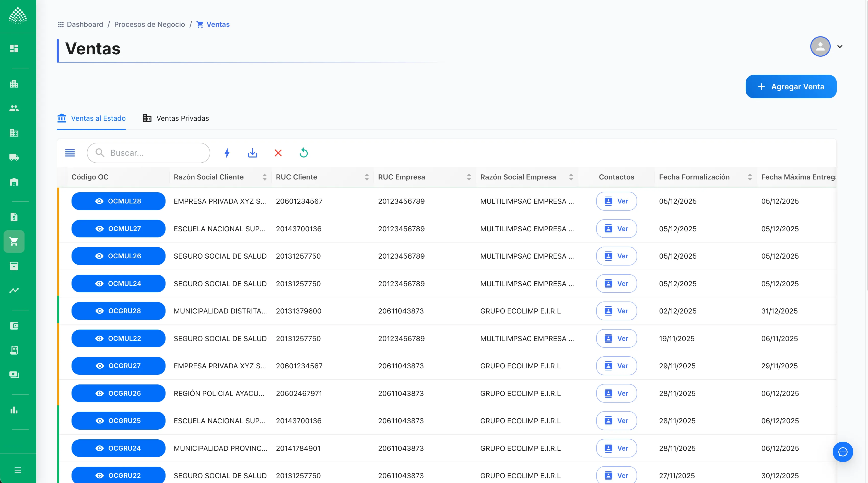Open the shopping cart Ventas icon in sidebar
This screenshot has height=483, width=868.
[14, 241]
